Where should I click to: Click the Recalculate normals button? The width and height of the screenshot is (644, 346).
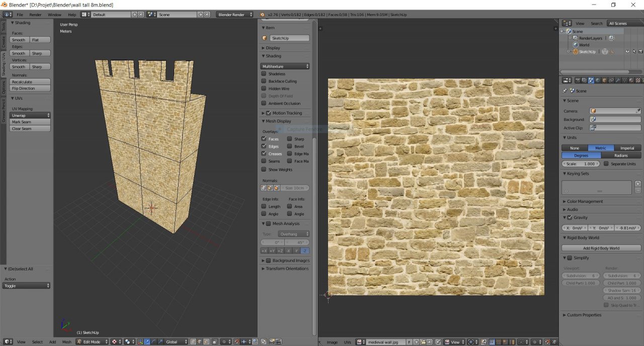click(30, 82)
